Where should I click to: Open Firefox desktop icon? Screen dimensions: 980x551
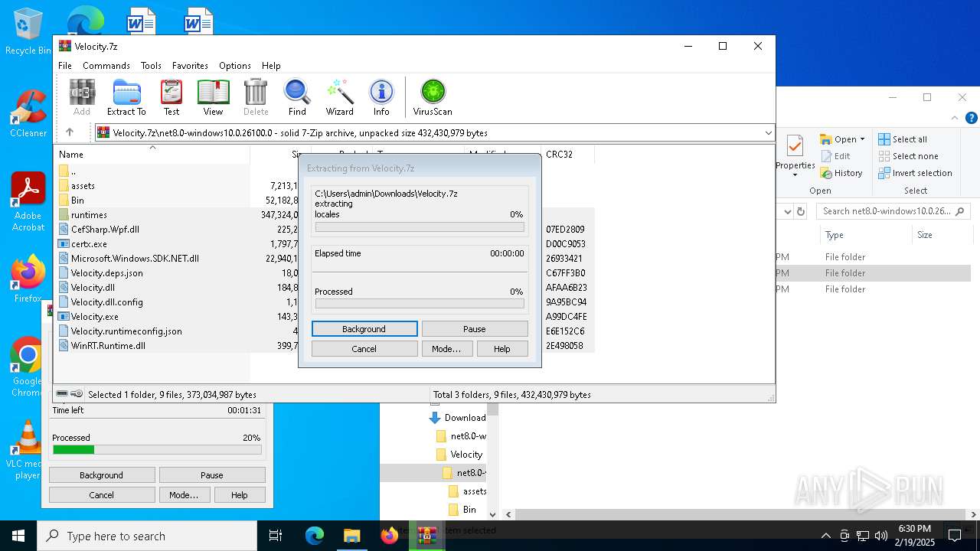coord(28,279)
